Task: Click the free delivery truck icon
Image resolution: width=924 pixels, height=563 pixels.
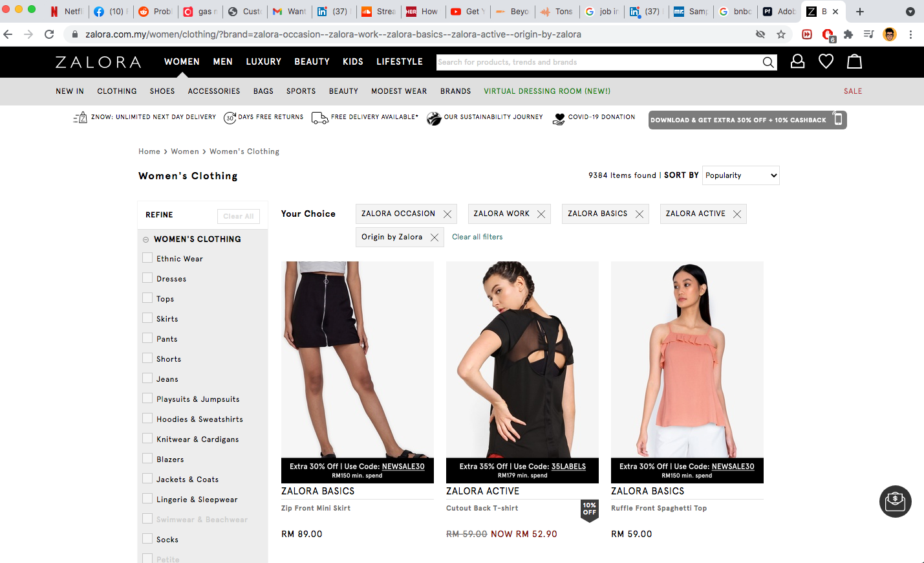Action: coord(319,118)
